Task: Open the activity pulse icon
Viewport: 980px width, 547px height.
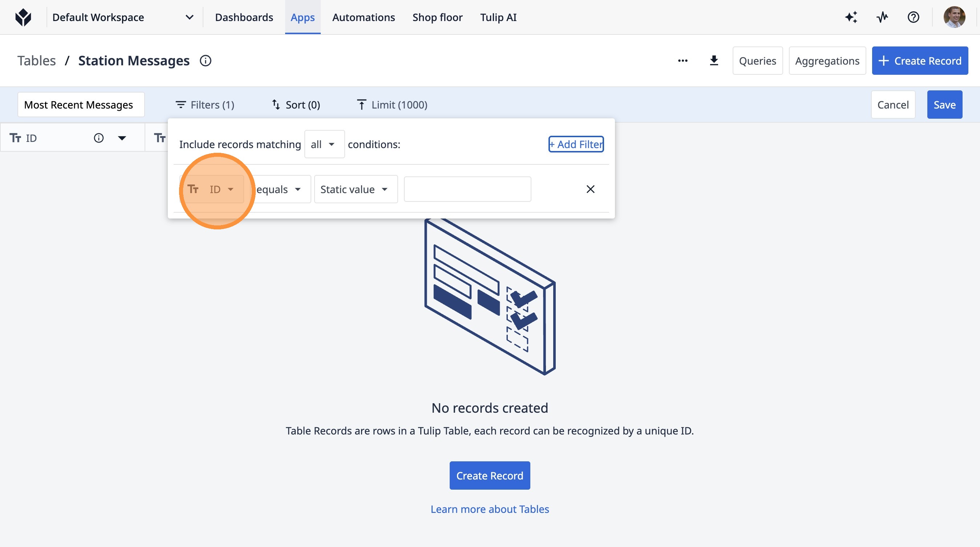Action: 882,17
